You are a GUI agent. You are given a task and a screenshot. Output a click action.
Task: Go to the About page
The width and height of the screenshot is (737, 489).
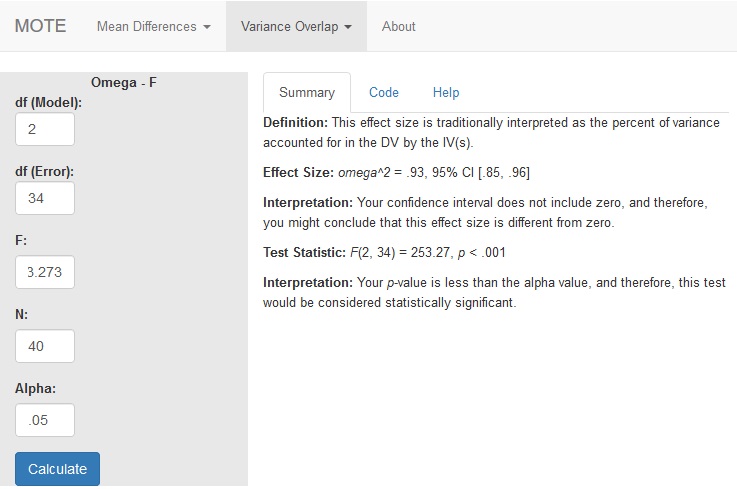pyautogui.click(x=398, y=26)
